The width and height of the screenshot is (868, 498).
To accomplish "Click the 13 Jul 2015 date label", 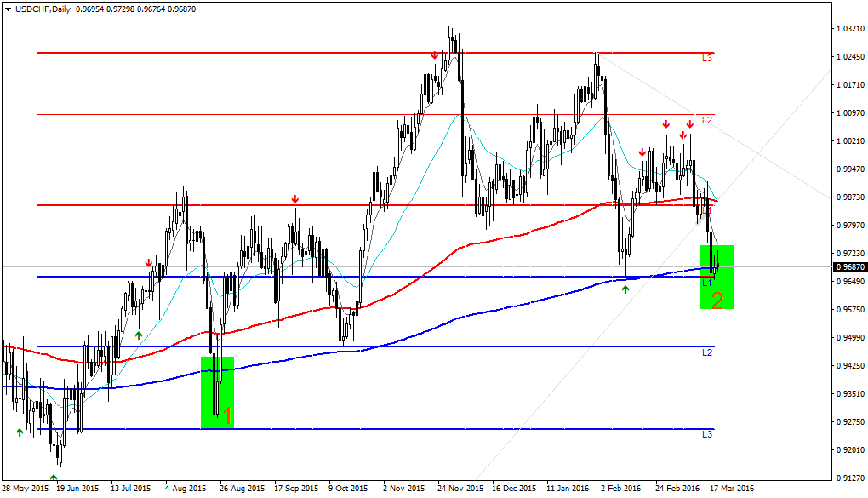I will point(131,489).
